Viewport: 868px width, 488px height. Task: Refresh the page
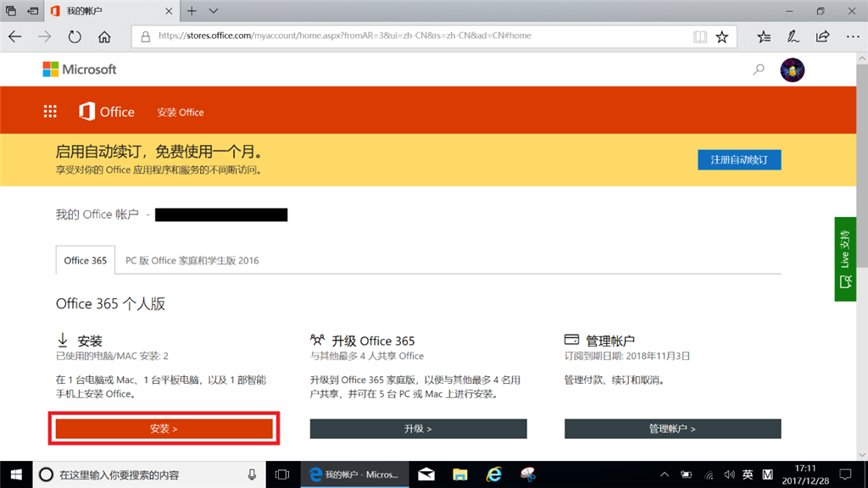pyautogui.click(x=75, y=36)
